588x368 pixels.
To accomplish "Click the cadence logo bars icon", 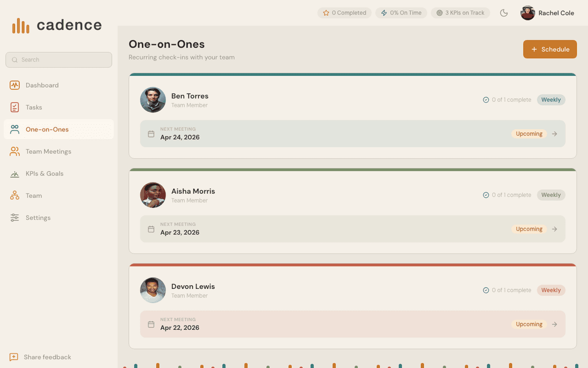I will coord(21,26).
